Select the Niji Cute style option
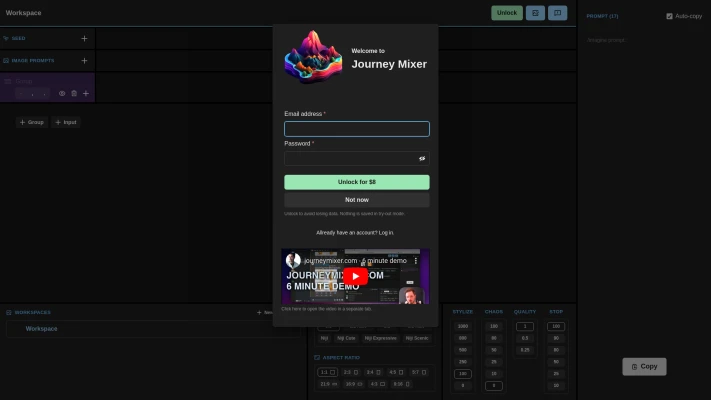Screen dimensions: 711x400 346,338
